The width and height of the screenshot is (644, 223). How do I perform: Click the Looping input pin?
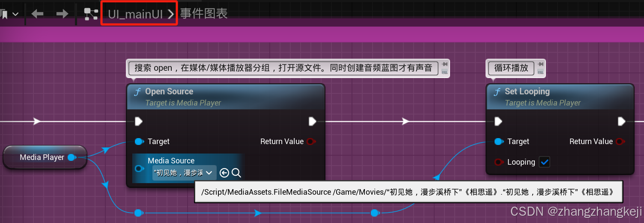click(x=499, y=162)
